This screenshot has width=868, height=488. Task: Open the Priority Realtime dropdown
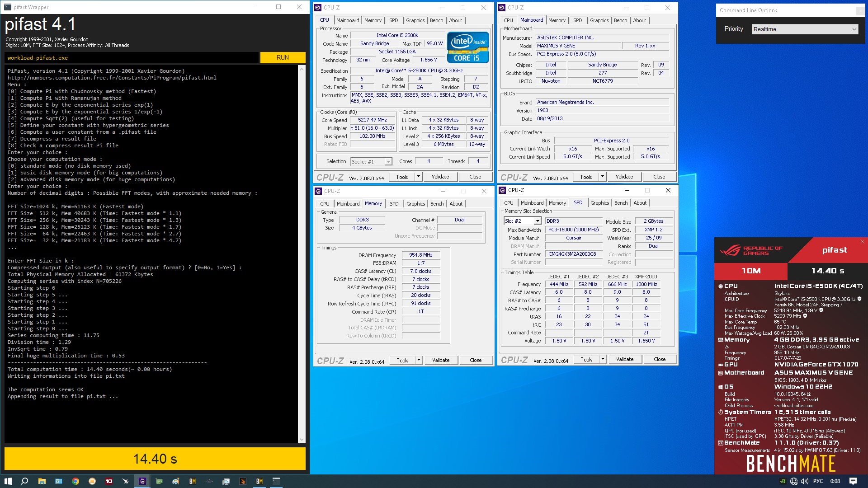805,29
